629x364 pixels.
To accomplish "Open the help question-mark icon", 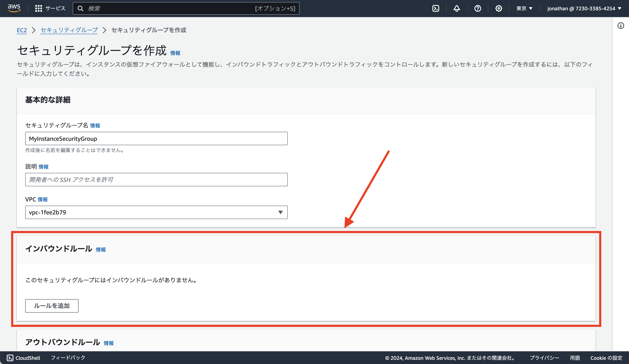I will point(478,8).
